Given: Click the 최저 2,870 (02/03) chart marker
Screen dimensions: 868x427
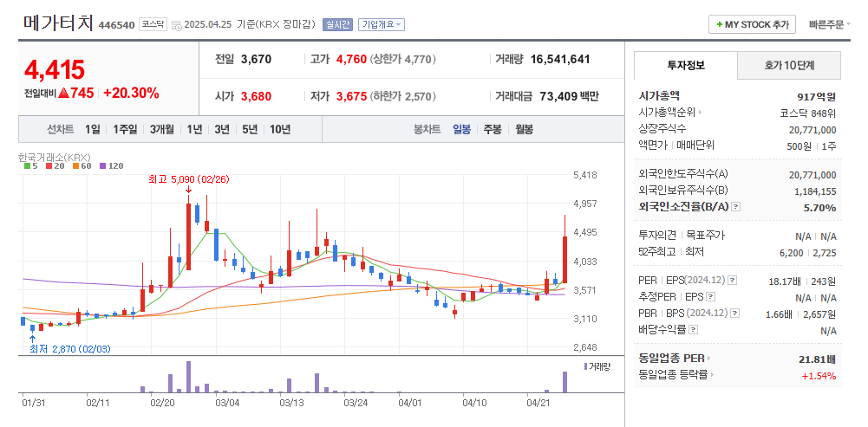Looking at the screenshot, I should [x=69, y=350].
